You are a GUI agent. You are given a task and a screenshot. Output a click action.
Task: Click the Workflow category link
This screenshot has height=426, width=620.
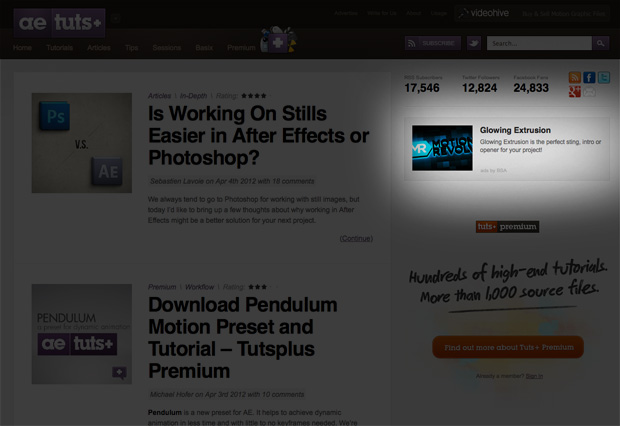[200, 287]
